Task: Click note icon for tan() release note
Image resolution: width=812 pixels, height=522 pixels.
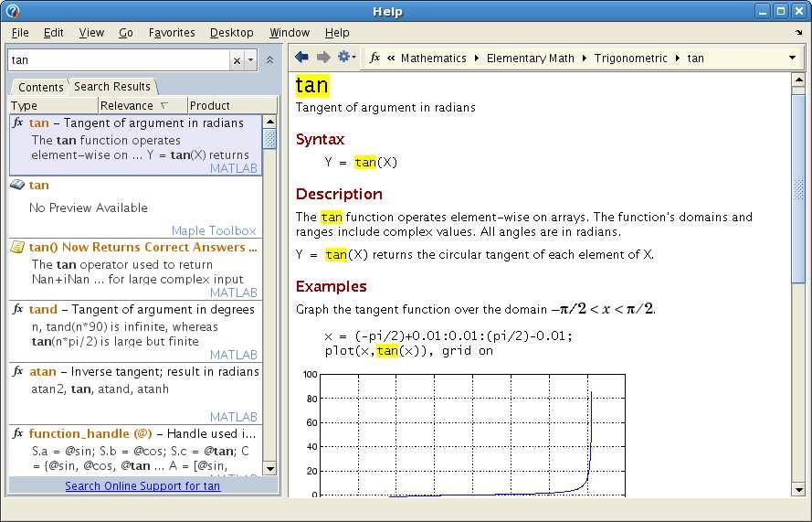Action: (x=17, y=247)
